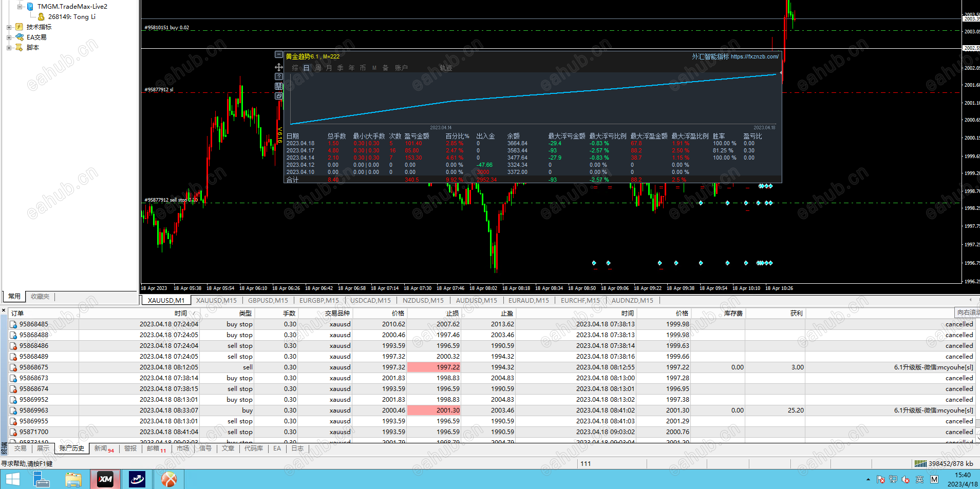Viewport: 980px width, 489px height.
Task: Open Server Manager from the taskbar
Action: 41,480
